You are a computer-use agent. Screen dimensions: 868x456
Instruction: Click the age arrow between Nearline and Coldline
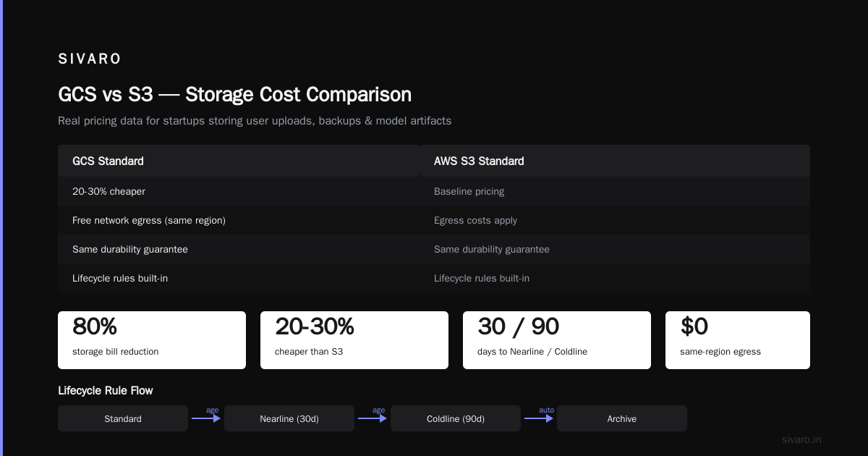click(x=373, y=417)
